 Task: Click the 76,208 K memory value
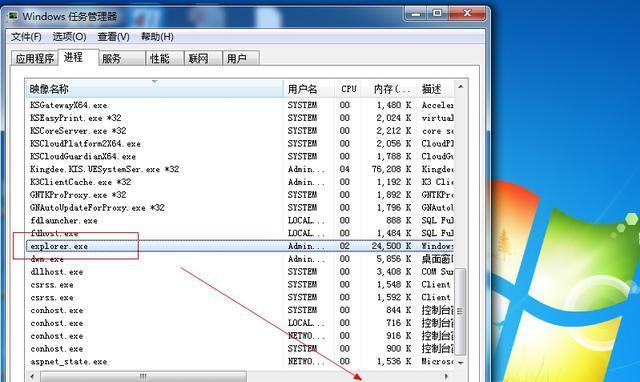pyautogui.click(x=391, y=169)
